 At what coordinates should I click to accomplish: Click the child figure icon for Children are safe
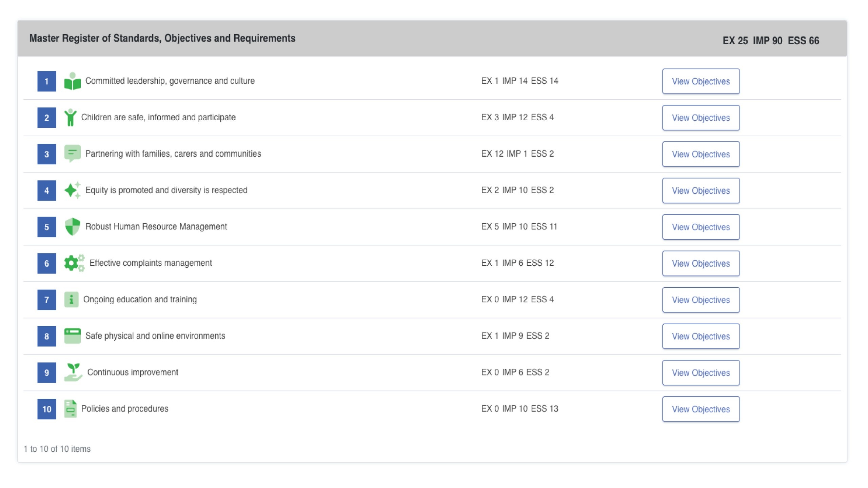[x=70, y=118]
